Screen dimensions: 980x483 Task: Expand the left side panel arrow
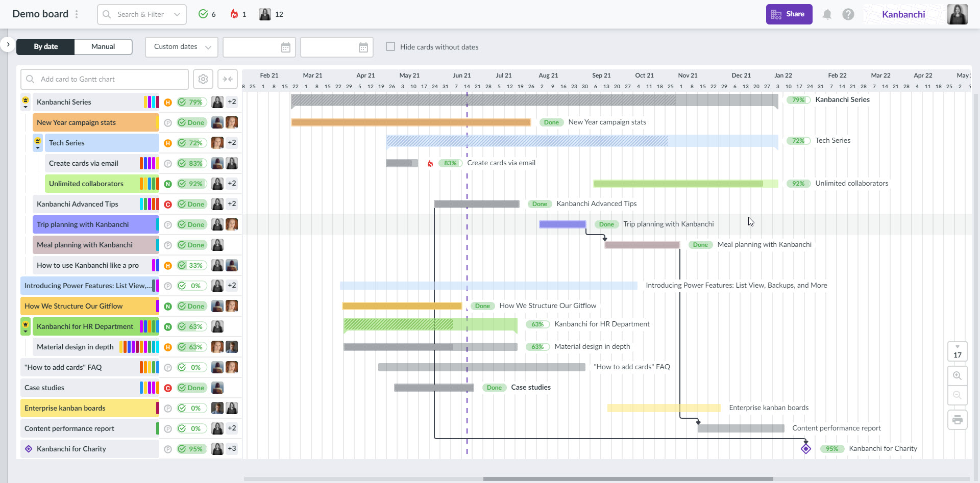pos(8,44)
